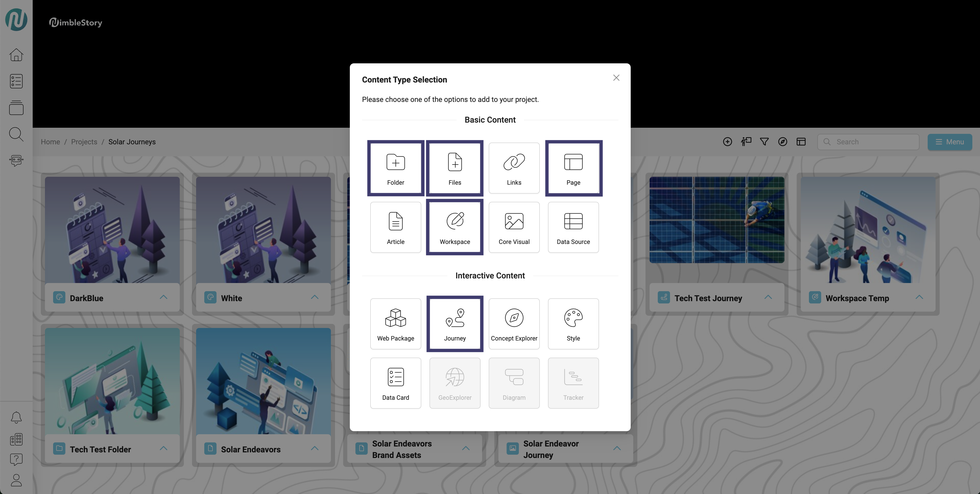
Task: Expand the Solar Endeavors card chevron
Action: tap(314, 448)
